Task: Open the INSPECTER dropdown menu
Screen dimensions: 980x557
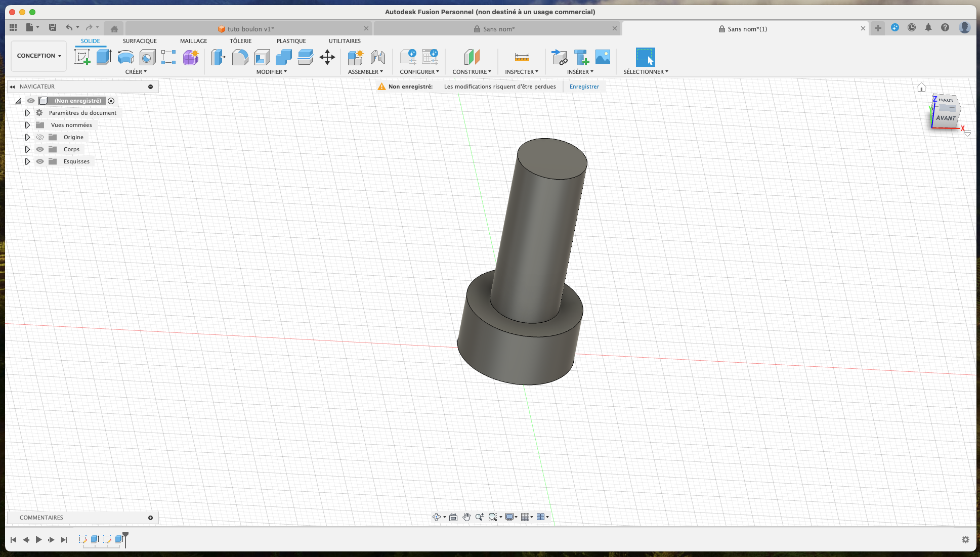Action: [522, 72]
